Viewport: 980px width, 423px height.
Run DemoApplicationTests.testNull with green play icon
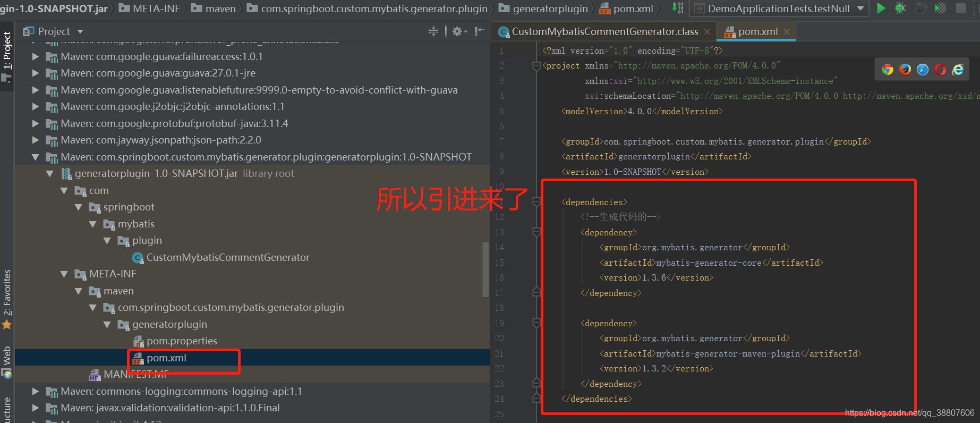pyautogui.click(x=881, y=8)
